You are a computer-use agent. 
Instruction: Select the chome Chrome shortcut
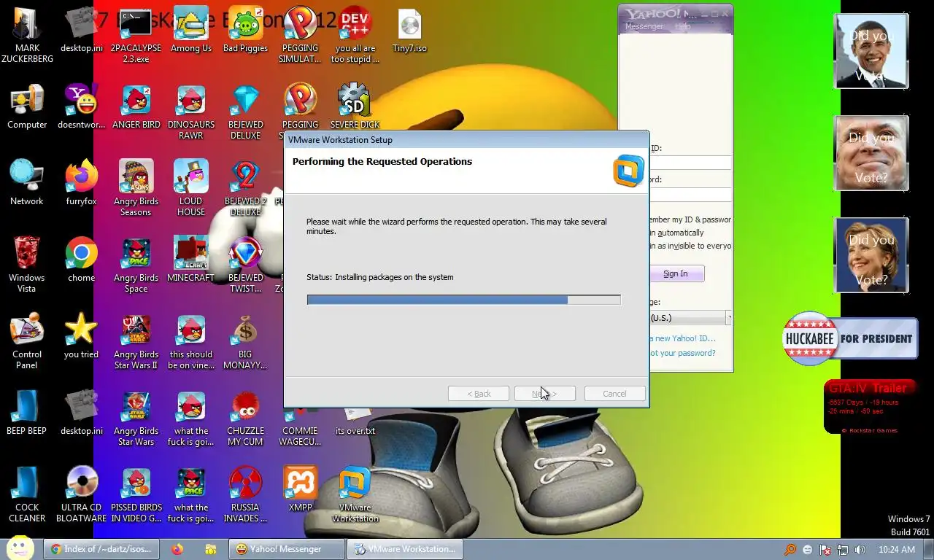[x=81, y=259]
